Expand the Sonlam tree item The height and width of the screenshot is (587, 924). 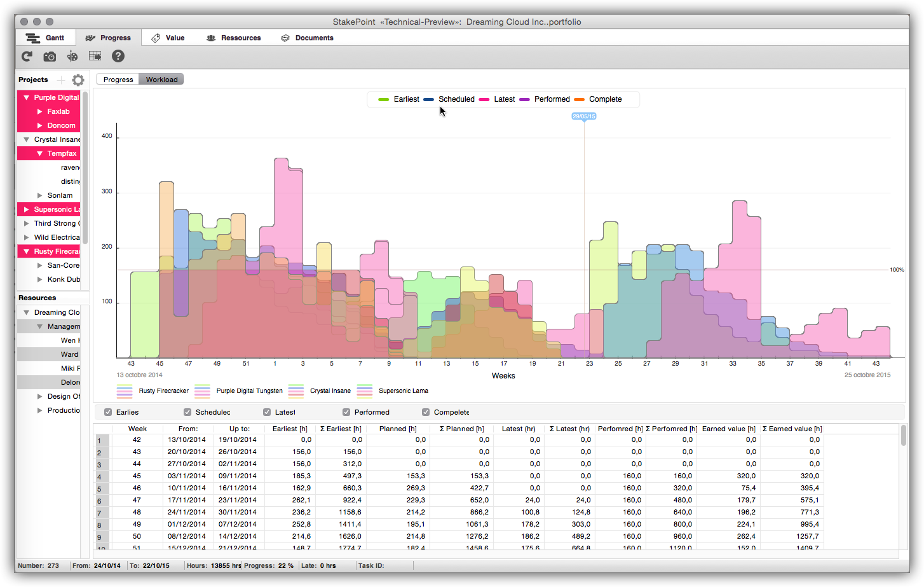(x=39, y=195)
